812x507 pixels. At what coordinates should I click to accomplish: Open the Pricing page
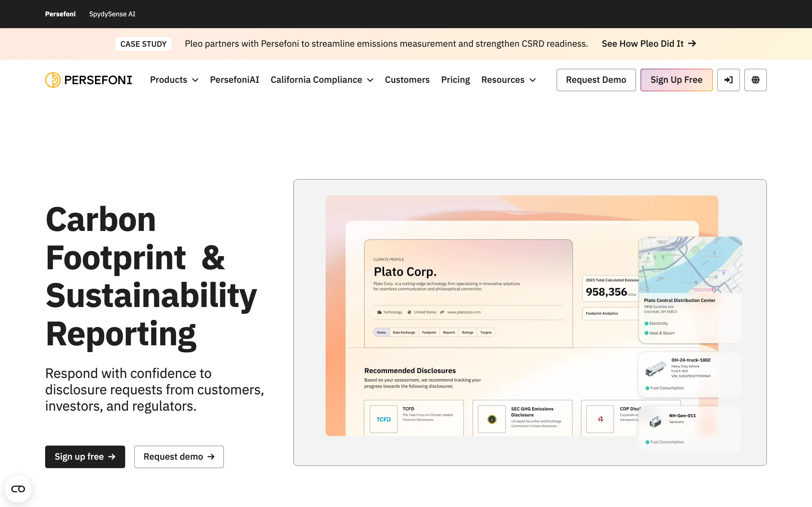(x=455, y=80)
